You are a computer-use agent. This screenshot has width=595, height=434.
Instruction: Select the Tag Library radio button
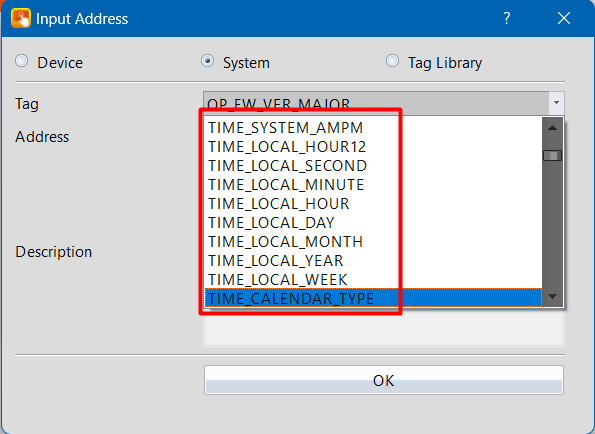392,61
